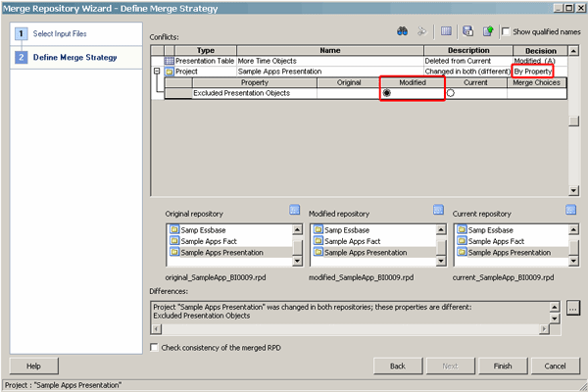Screen dimensions: 588x392
Task: Sort by the Type column header
Action: click(206, 50)
